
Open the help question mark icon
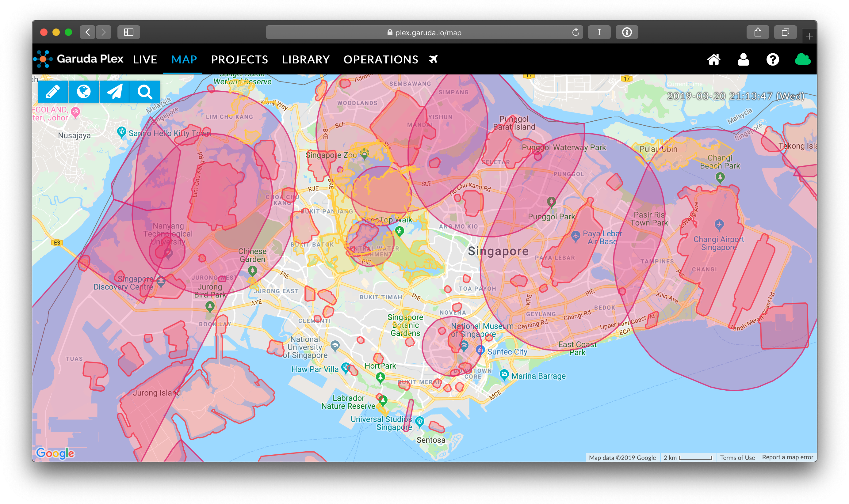click(773, 59)
